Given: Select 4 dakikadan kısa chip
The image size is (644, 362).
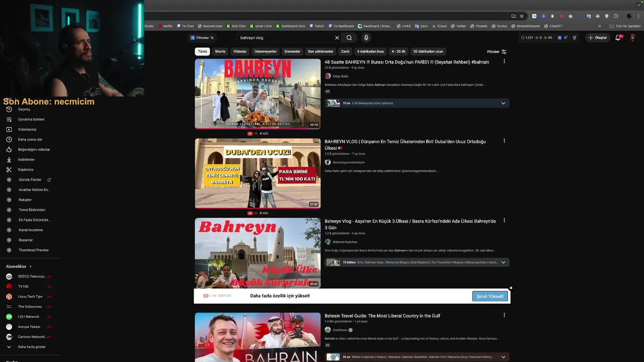Looking at the screenshot, I should 370,51.
